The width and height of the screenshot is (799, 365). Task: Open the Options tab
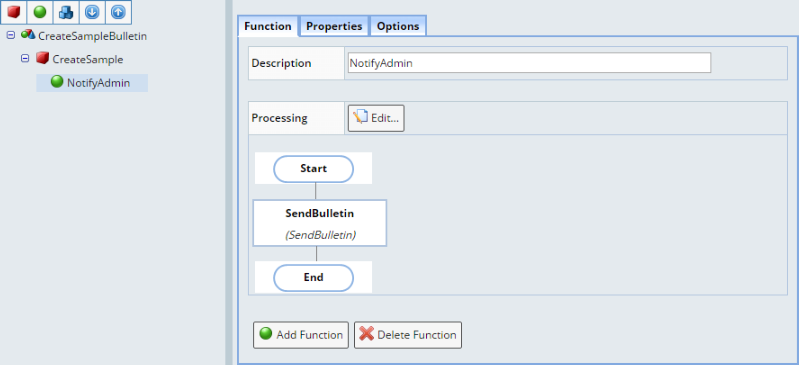pos(398,26)
